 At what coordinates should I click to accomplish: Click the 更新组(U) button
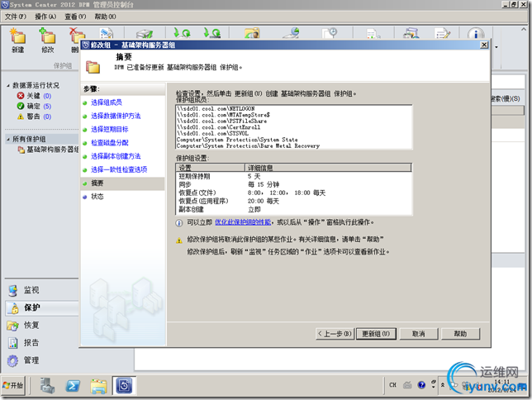pos(376,334)
